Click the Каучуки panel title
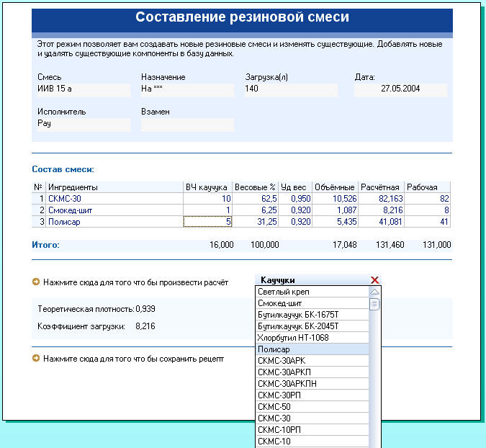Screen dimensions: 486x448 coord(278,280)
